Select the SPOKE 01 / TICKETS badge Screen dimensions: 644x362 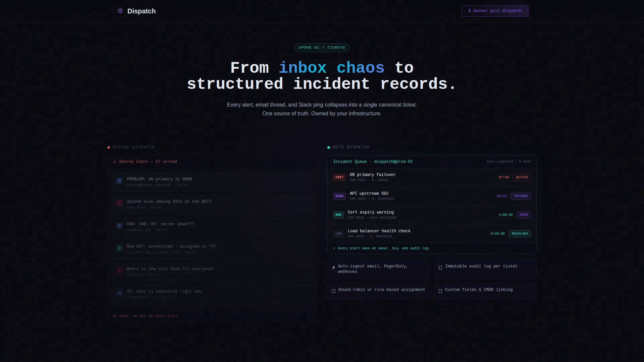pyautogui.click(x=322, y=48)
